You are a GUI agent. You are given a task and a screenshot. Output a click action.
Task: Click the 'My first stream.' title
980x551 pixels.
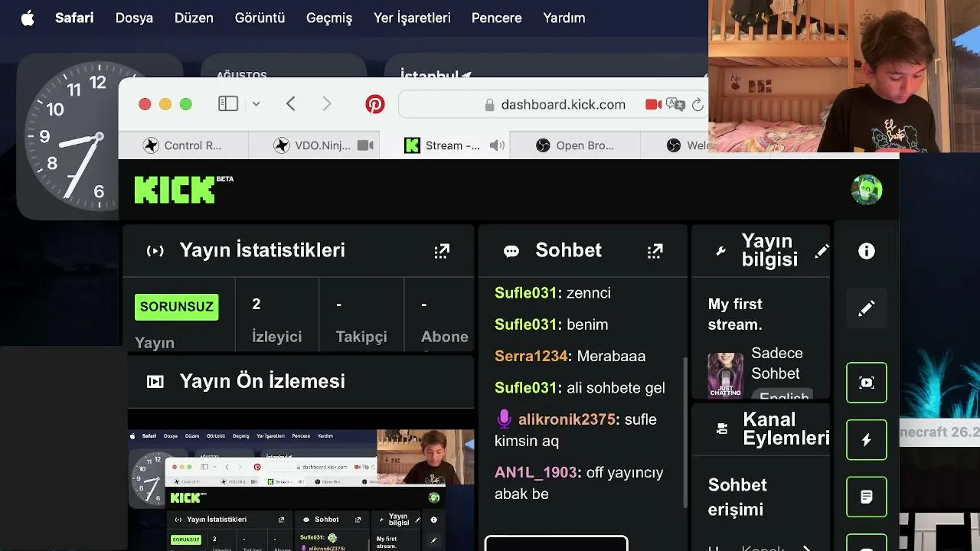pyautogui.click(x=735, y=314)
